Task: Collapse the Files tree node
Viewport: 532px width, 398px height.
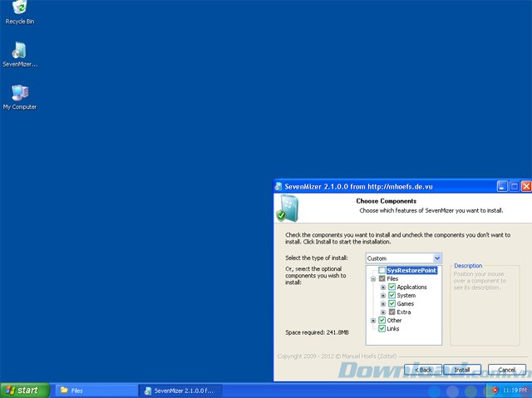Action: pyautogui.click(x=373, y=278)
